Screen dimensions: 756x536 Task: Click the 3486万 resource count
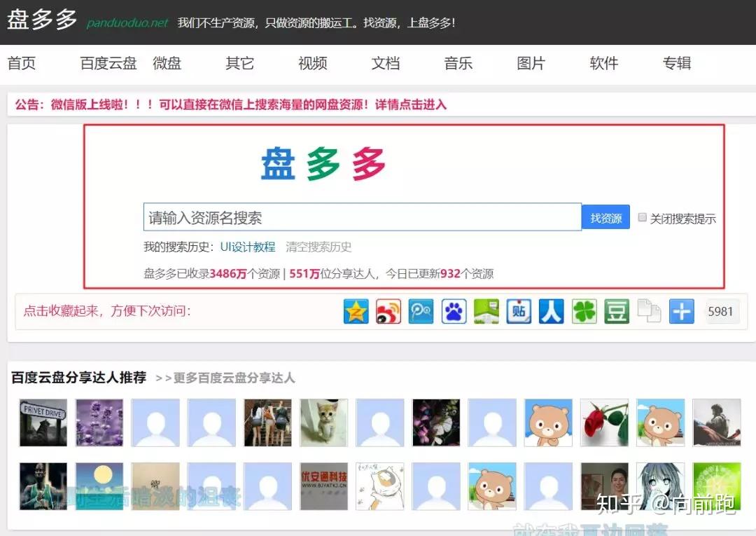click(x=228, y=274)
